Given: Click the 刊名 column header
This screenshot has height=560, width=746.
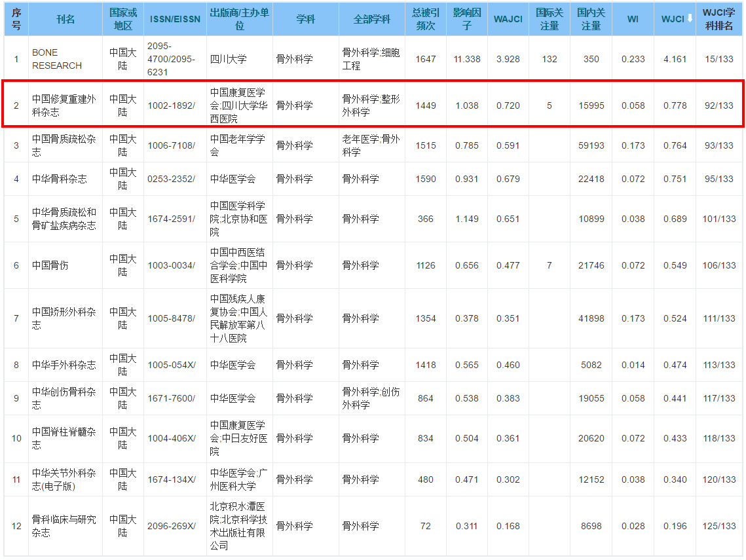Looking at the screenshot, I should pos(65,19).
